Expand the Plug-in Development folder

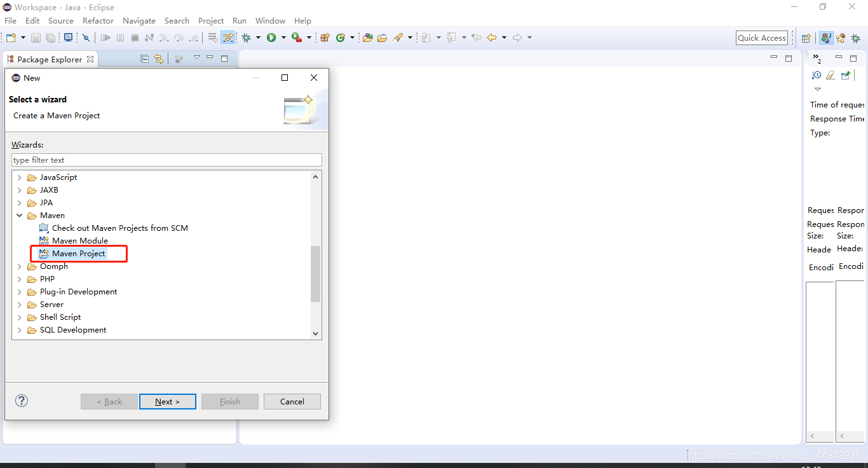20,292
